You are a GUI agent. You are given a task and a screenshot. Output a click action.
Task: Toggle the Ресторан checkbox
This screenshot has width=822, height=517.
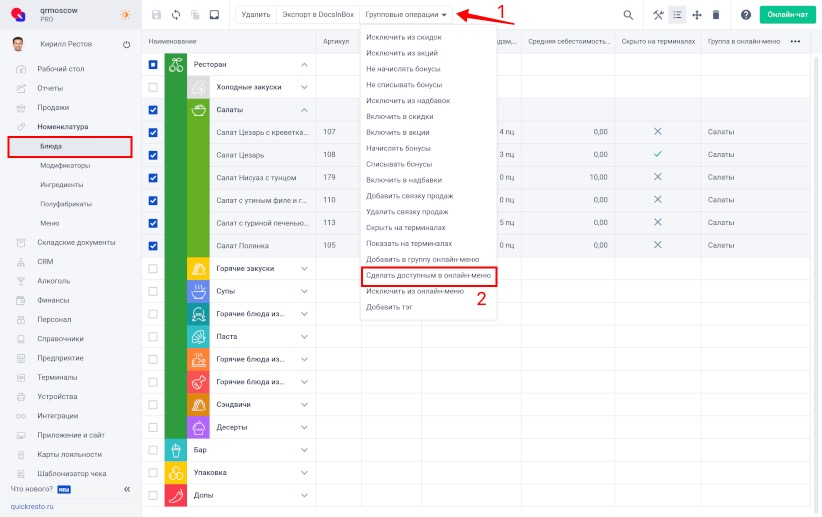153,64
